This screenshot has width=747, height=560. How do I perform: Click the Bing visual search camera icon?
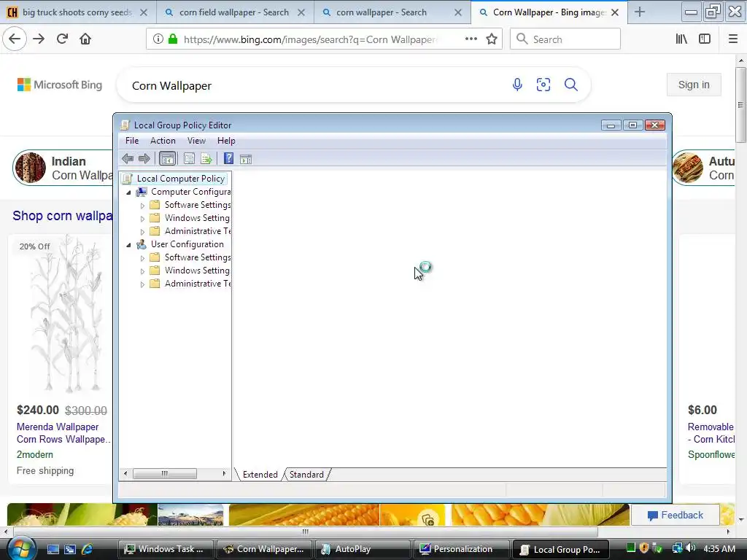[x=543, y=85]
